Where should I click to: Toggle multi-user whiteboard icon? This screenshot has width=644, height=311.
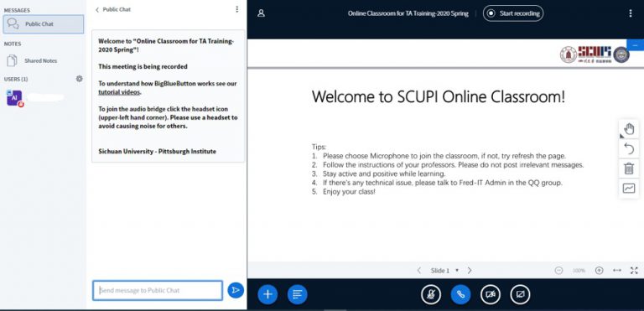[629, 188]
